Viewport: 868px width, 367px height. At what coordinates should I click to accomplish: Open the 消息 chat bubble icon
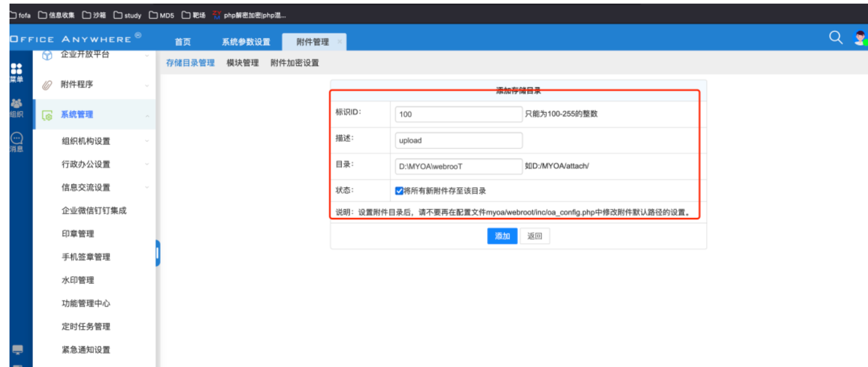point(17,138)
